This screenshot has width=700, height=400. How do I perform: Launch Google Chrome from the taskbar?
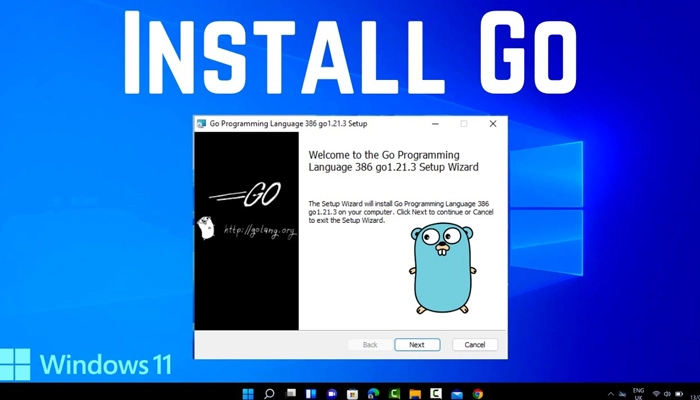[477, 393]
